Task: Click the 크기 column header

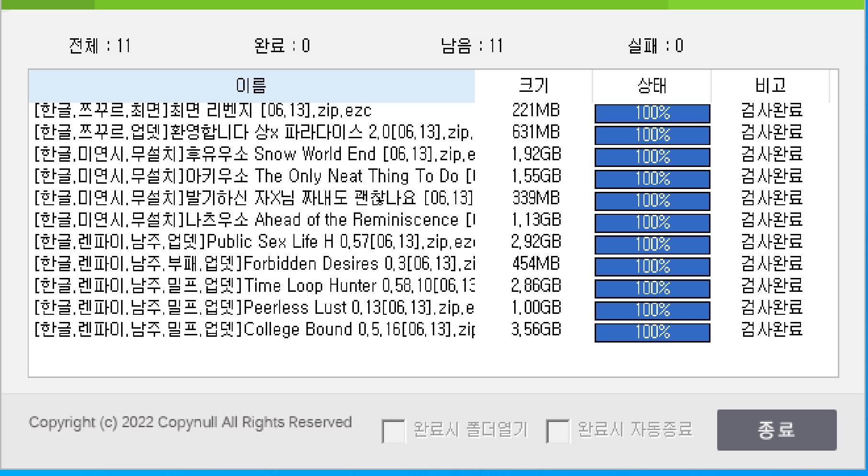Action: pyautogui.click(x=533, y=86)
